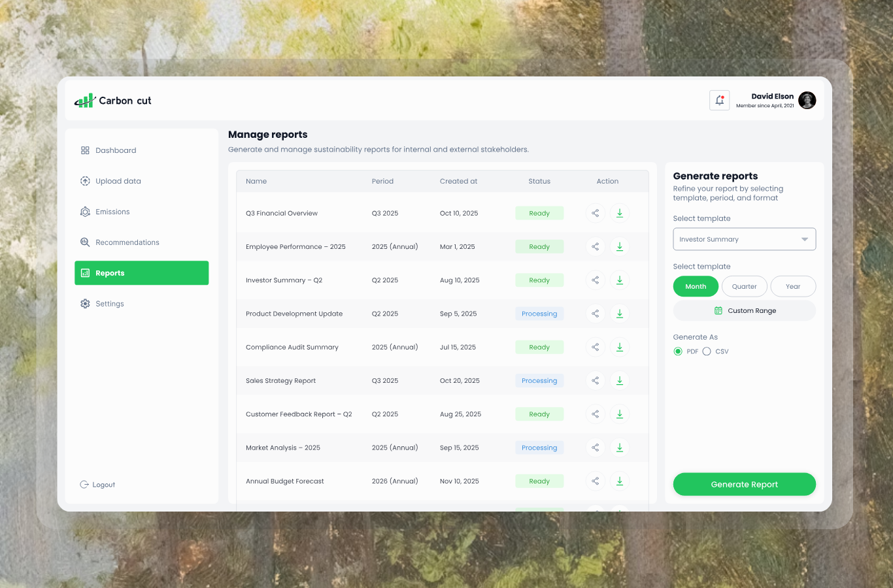Share the Compliance Audit Summary report

595,347
